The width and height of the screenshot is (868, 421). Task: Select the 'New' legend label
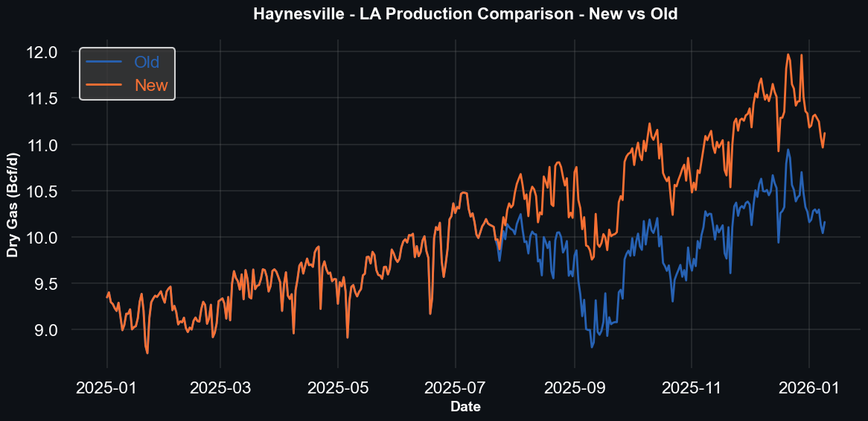[151, 85]
